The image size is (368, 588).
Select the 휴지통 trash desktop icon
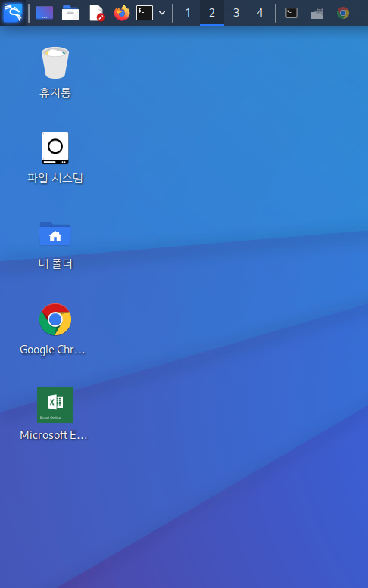(x=55, y=63)
